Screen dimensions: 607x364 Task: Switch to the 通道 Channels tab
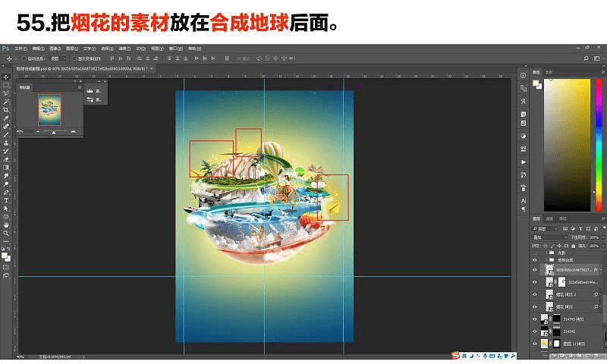click(x=549, y=218)
